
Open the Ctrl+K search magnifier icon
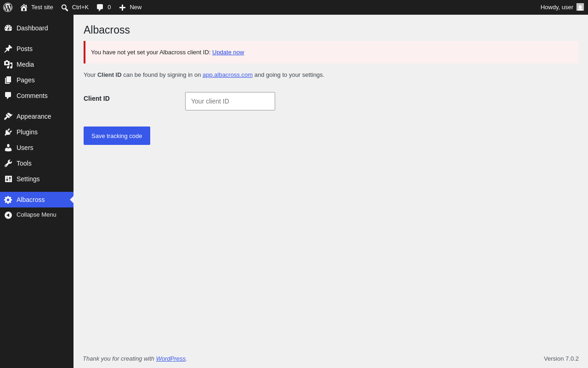pos(65,7)
